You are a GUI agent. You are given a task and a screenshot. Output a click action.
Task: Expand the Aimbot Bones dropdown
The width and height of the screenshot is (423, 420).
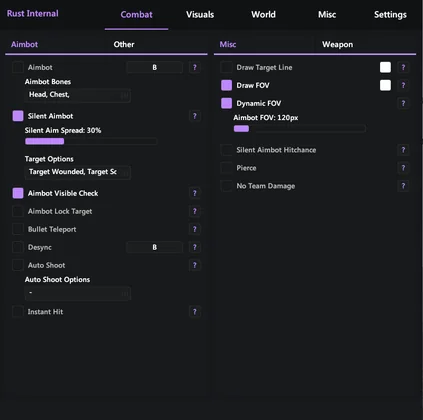tap(78, 95)
